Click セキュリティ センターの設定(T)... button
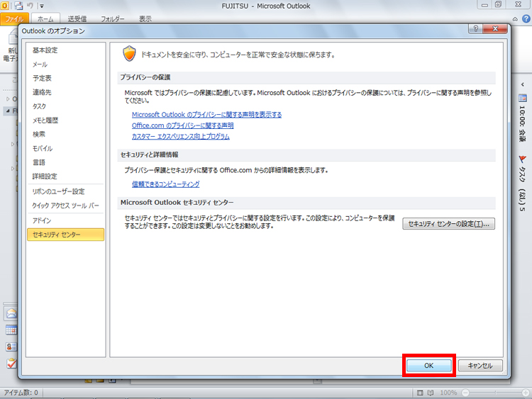The height and width of the screenshot is (399, 532). [448, 224]
